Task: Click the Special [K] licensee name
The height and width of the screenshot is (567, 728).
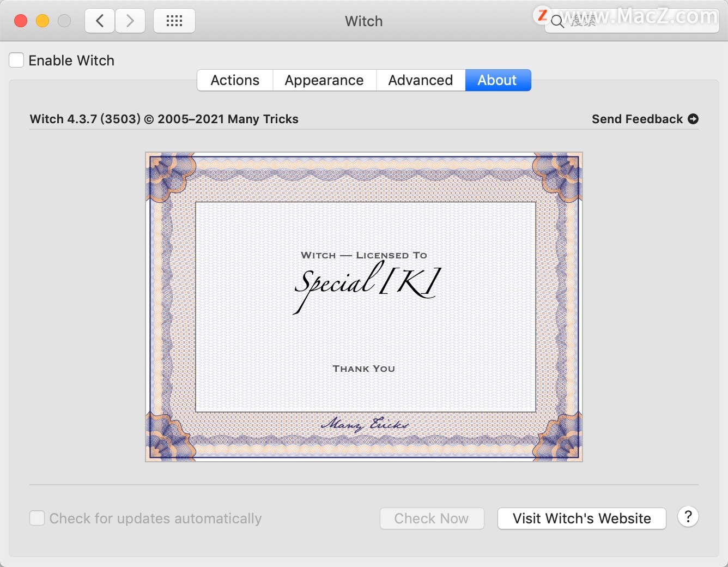Action: pos(367,286)
